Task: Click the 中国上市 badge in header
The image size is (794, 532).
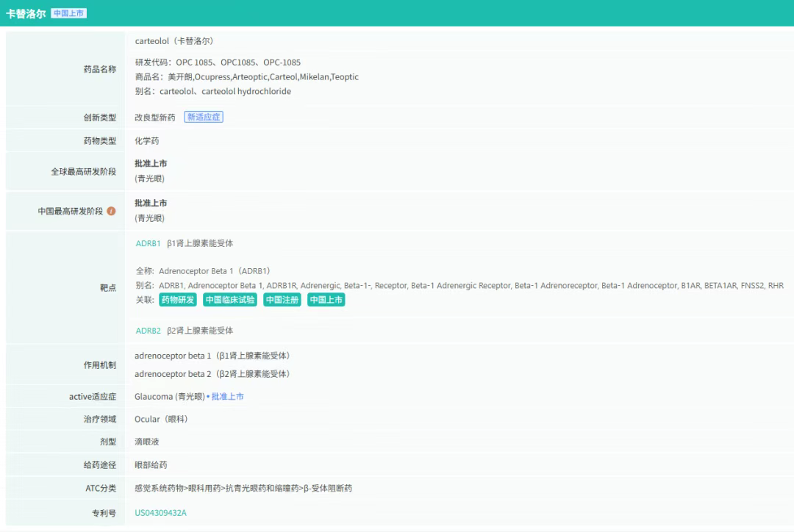Action: pyautogui.click(x=69, y=13)
